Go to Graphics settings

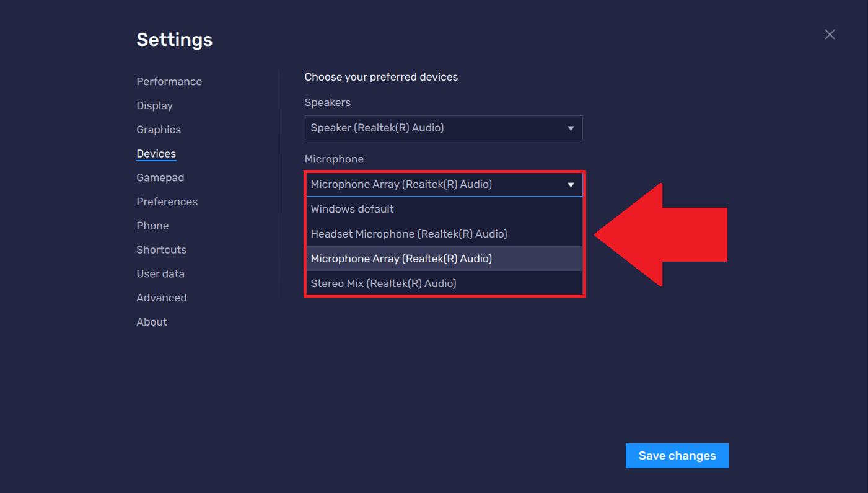pos(159,130)
